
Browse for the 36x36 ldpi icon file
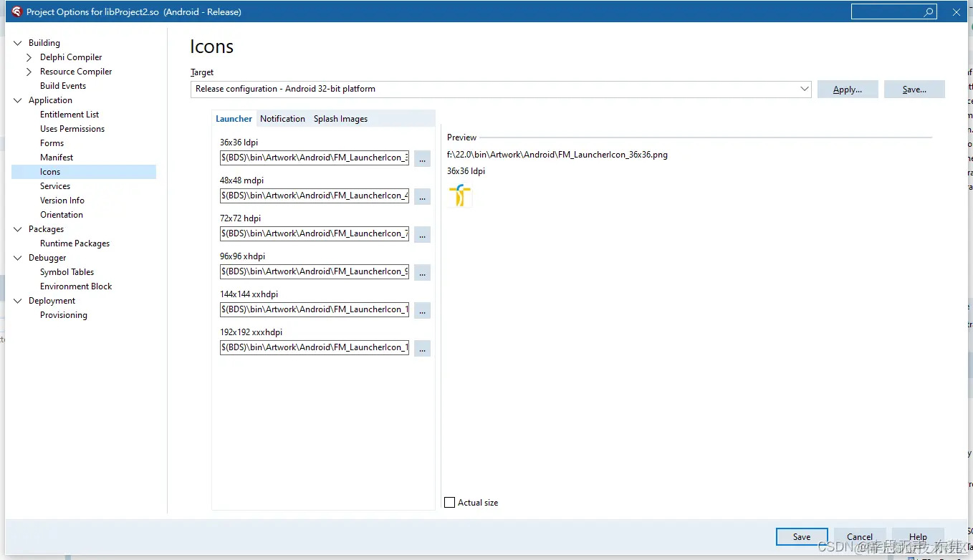(422, 158)
